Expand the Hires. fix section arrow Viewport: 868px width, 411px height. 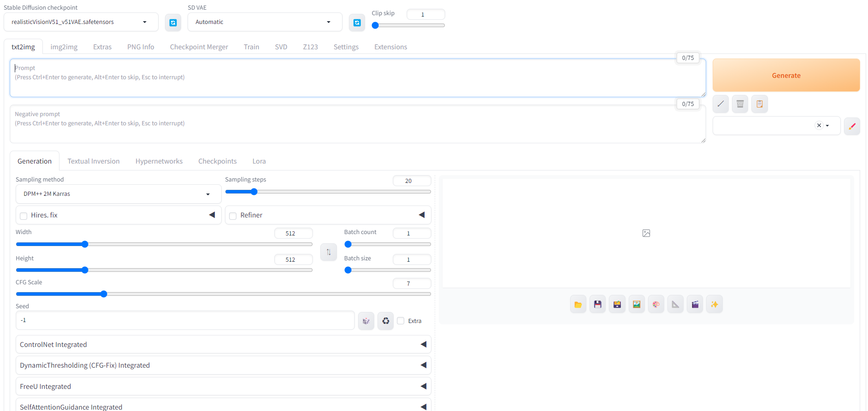click(x=212, y=215)
